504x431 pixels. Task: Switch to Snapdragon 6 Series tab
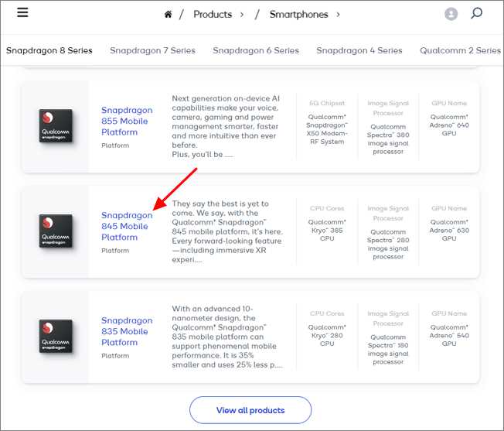(256, 50)
